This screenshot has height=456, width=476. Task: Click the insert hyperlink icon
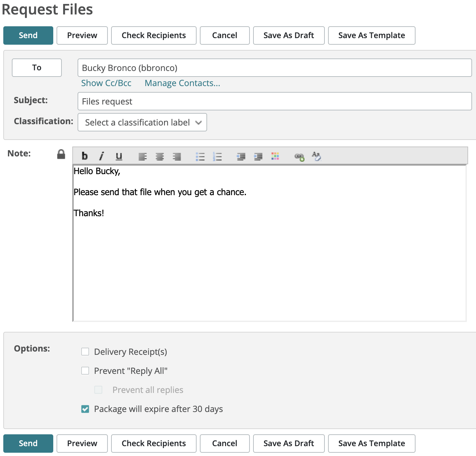(299, 157)
